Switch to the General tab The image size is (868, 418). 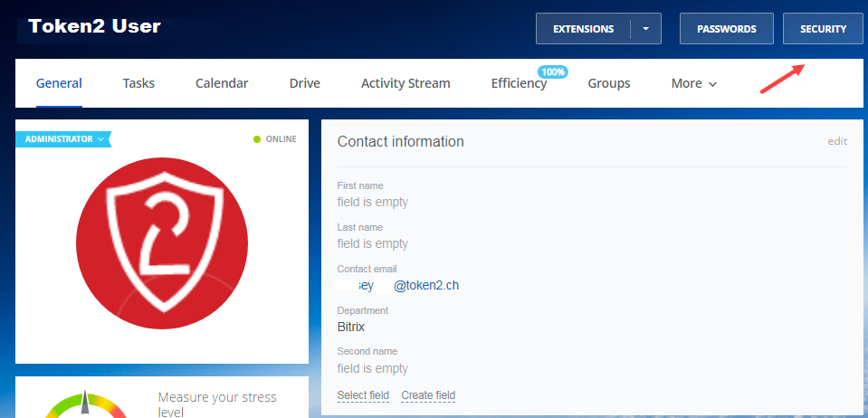(x=59, y=83)
